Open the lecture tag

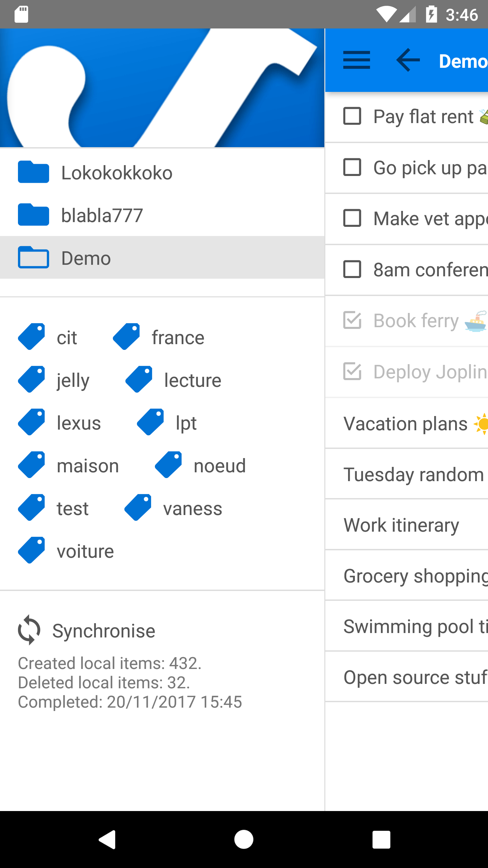point(192,380)
